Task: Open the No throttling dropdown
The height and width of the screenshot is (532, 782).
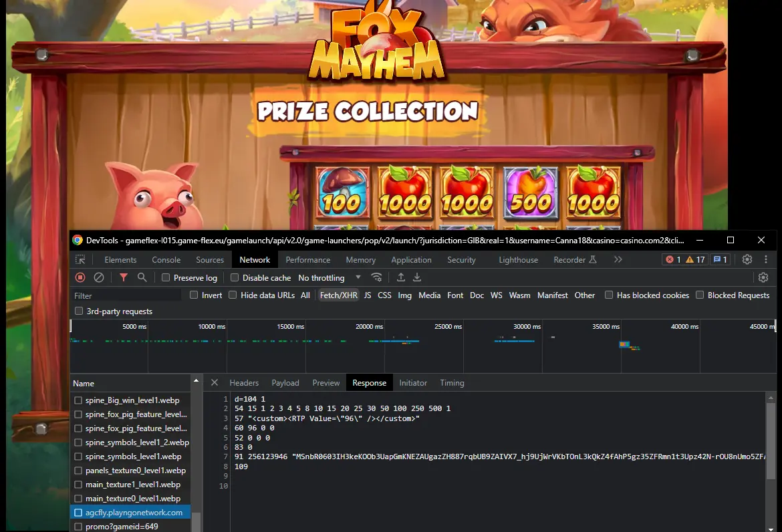Action: click(x=329, y=278)
